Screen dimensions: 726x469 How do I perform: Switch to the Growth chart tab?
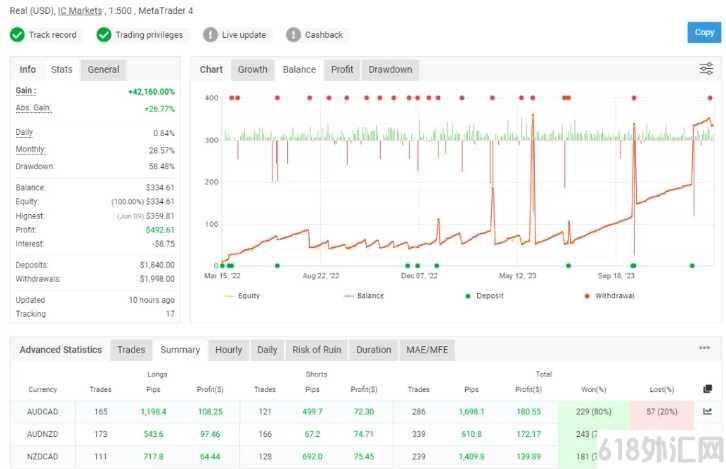(253, 69)
